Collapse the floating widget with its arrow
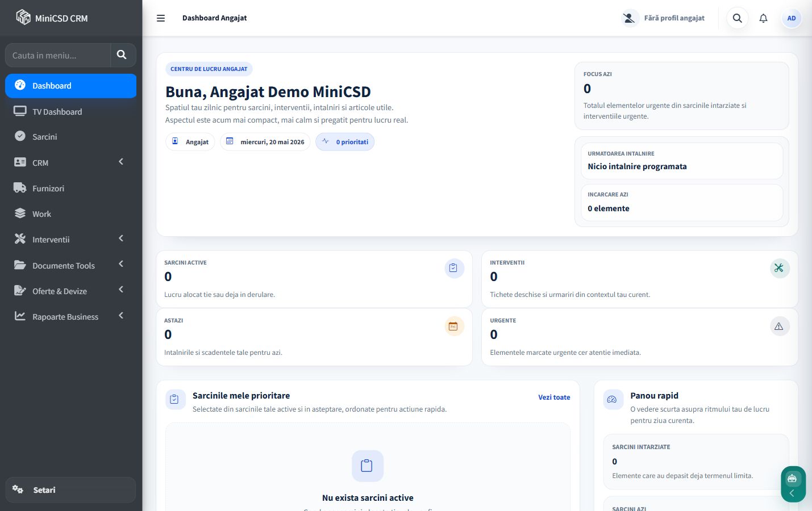812x511 pixels. [792, 493]
